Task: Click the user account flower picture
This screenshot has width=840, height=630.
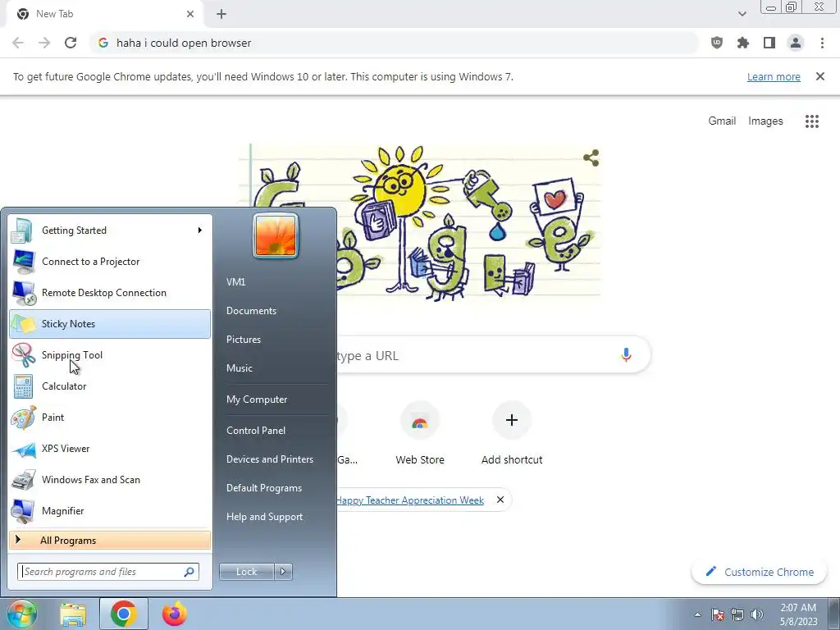Action: 276,235
